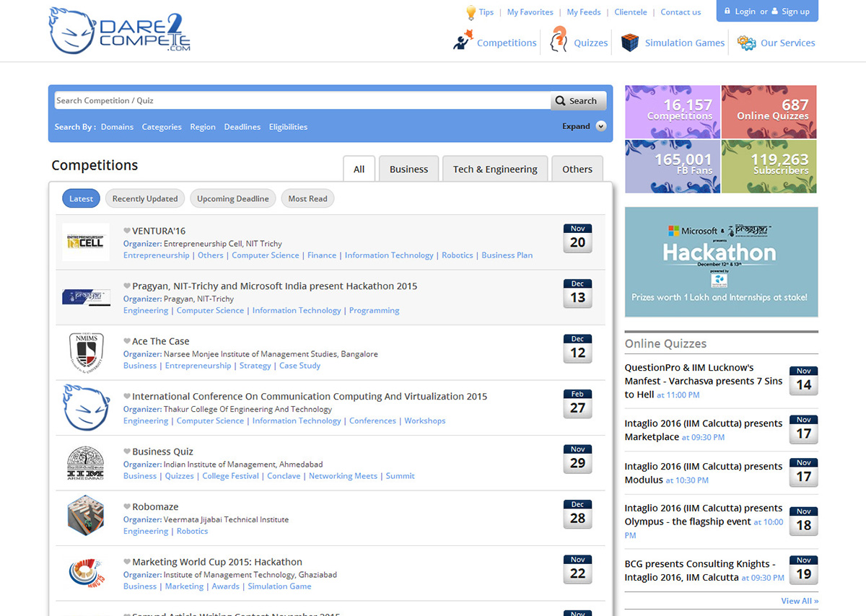Viewport: 866px width, 616px height.
Task: Open the Clientele link
Action: pos(631,12)
